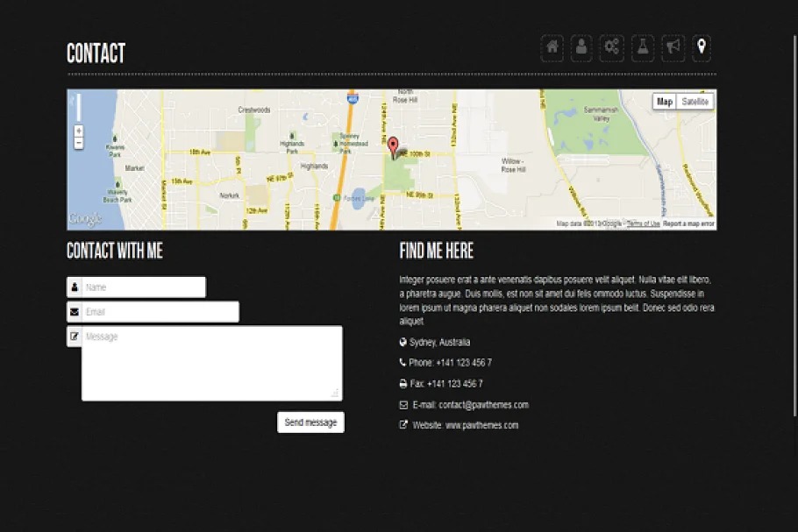Open the www.pawthemes.com website link

(x=481, y=425)
